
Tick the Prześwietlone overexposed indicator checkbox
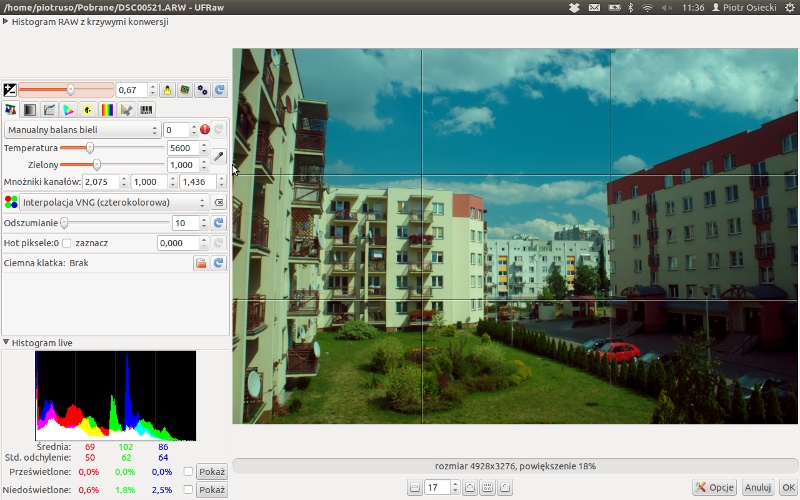tap(188, 472)
